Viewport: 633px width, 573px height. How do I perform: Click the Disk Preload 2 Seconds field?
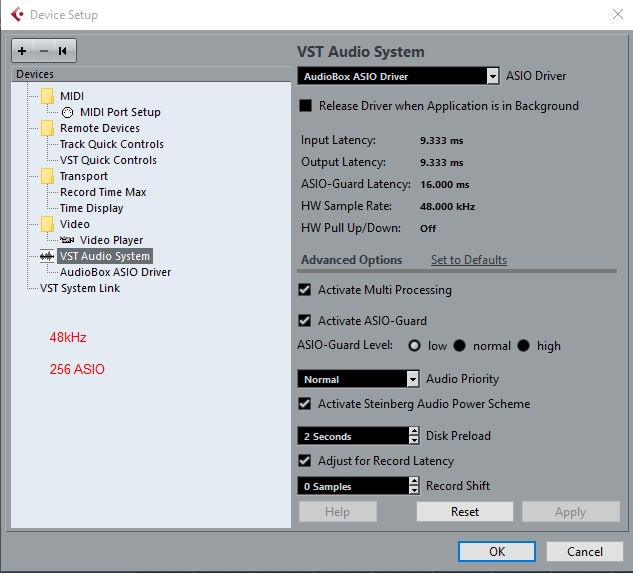353,436
